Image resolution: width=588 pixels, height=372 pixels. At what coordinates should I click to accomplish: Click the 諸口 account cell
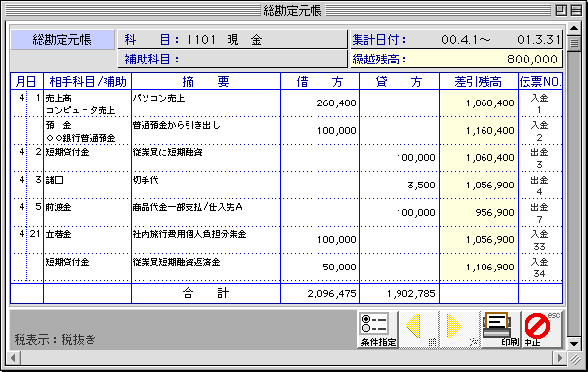click(x=87, y=186)
